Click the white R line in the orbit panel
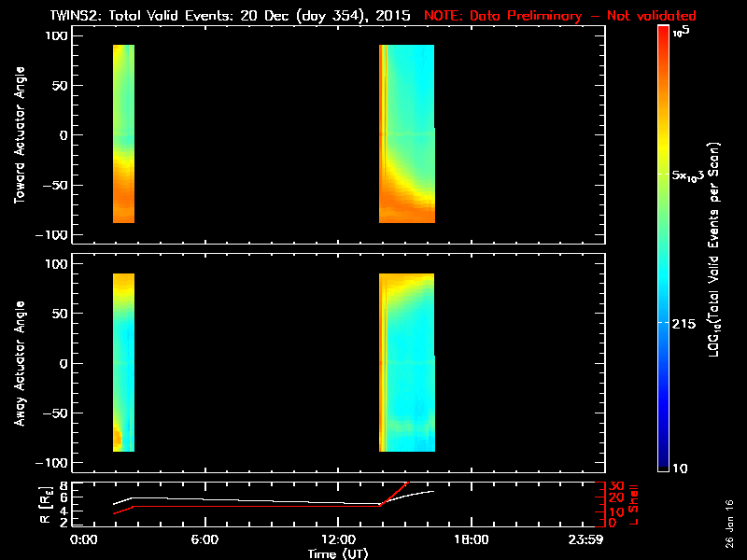The height and width of the screenshot is (560, 747). pos(274,500)
